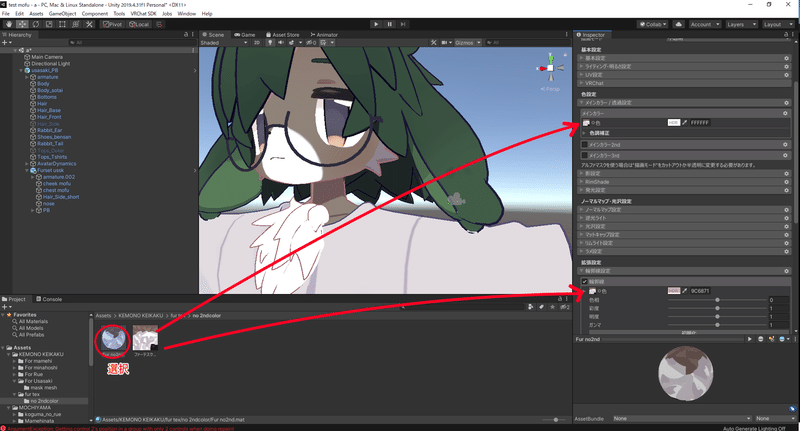Toggle scene effects icon
The height and width of the screenshot is (431, 800).
292,42
